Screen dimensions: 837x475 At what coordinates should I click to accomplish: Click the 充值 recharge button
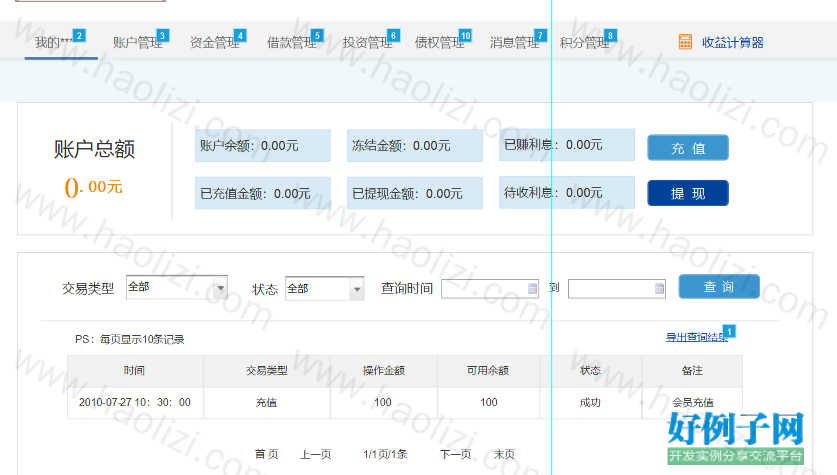pos(688,148)
